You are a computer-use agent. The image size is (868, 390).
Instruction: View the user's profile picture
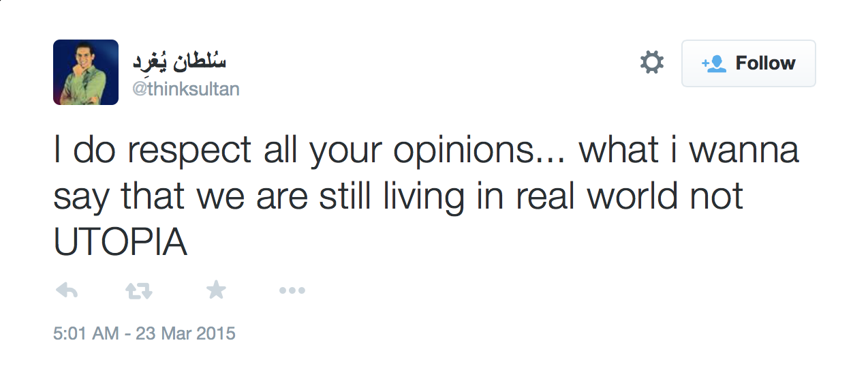pos(86,72)
